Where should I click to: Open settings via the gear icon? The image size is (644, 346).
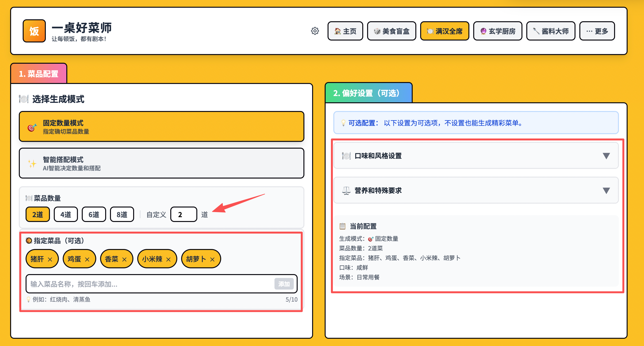[x=315, y=31]
